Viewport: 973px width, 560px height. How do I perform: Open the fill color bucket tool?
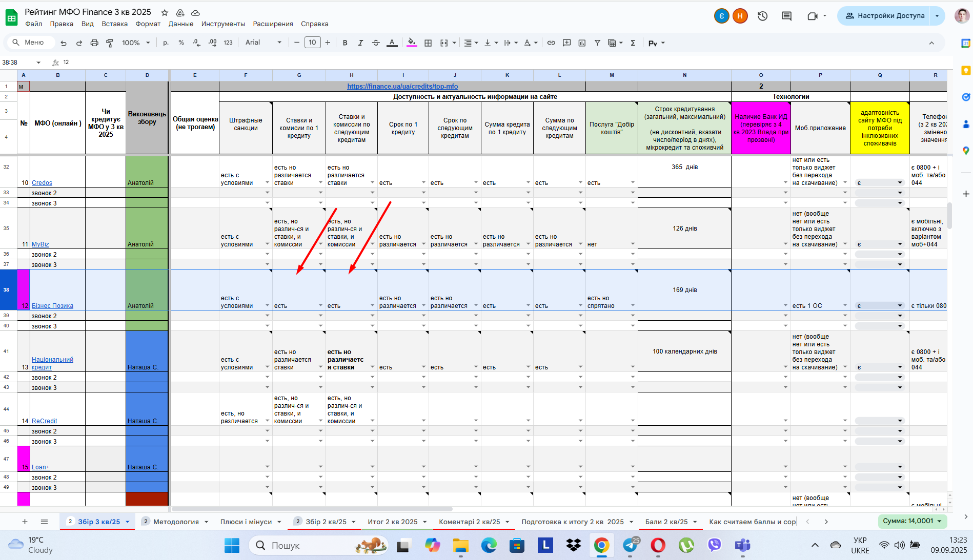click(x=412, y=43)
